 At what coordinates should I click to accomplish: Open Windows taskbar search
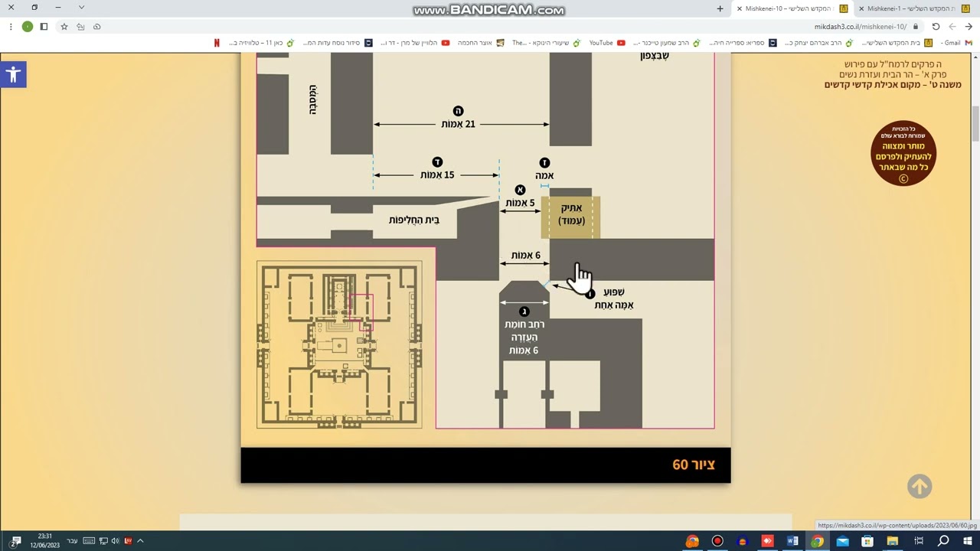click(943, 541)
